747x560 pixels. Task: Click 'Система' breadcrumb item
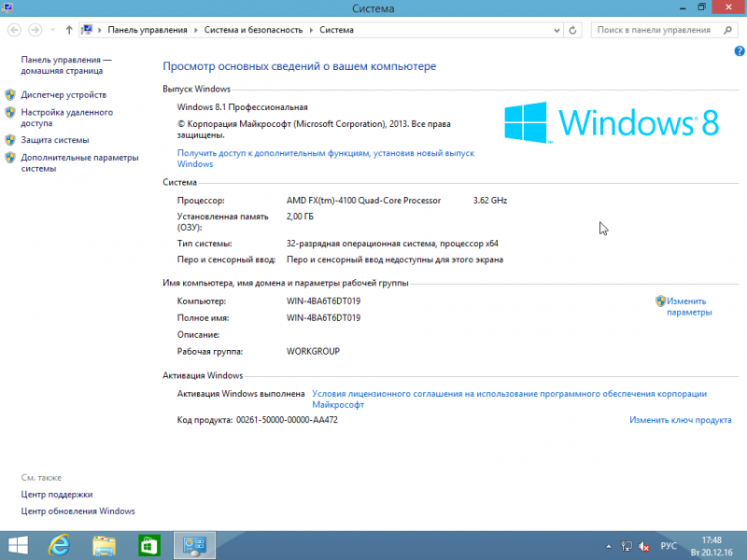(336, 30)
